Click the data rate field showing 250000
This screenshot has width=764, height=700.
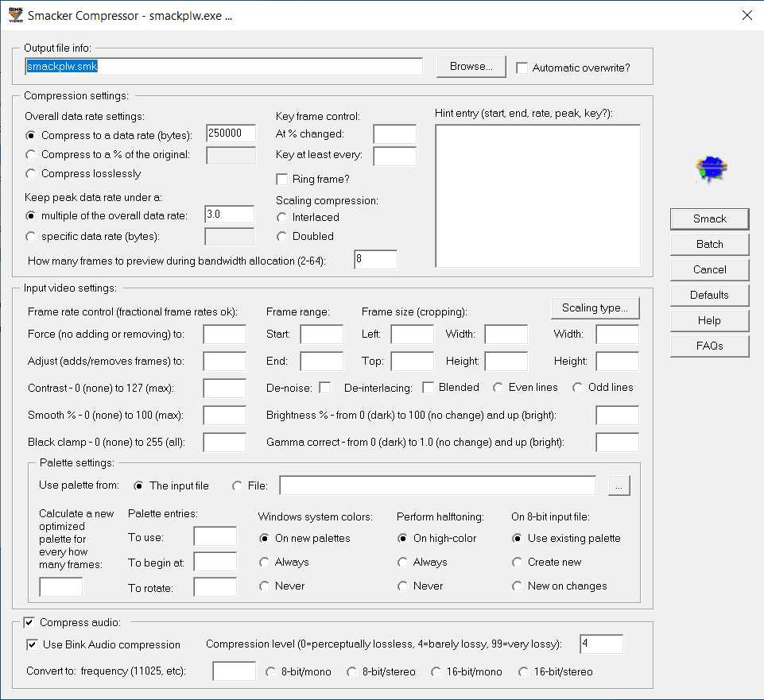231,133
